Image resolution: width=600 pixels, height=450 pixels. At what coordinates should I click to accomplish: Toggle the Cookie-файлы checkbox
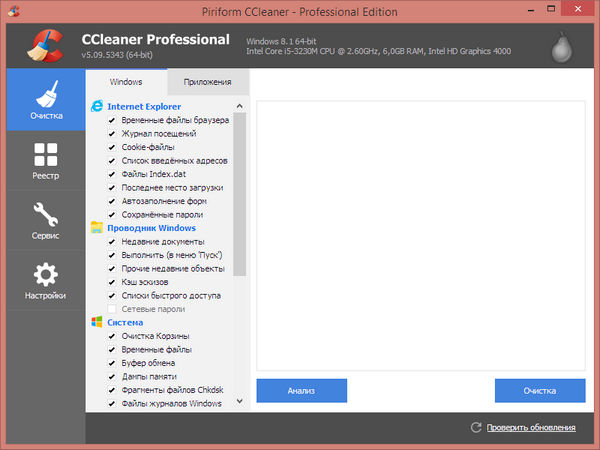coord(112,147)
